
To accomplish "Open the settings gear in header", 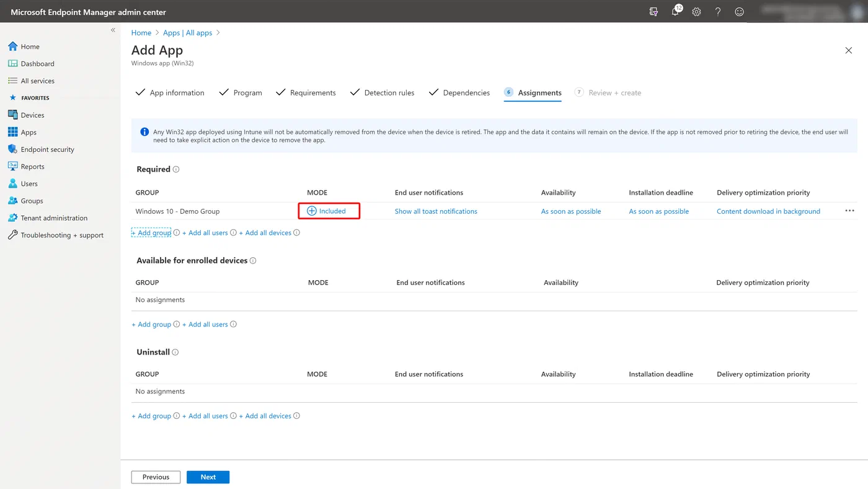I will (696, 12).
